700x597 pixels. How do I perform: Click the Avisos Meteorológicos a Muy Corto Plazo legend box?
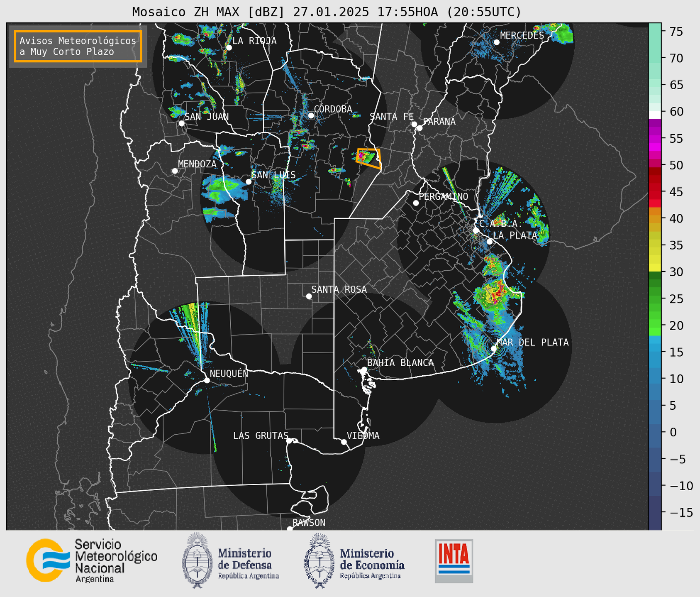[78, 46]
